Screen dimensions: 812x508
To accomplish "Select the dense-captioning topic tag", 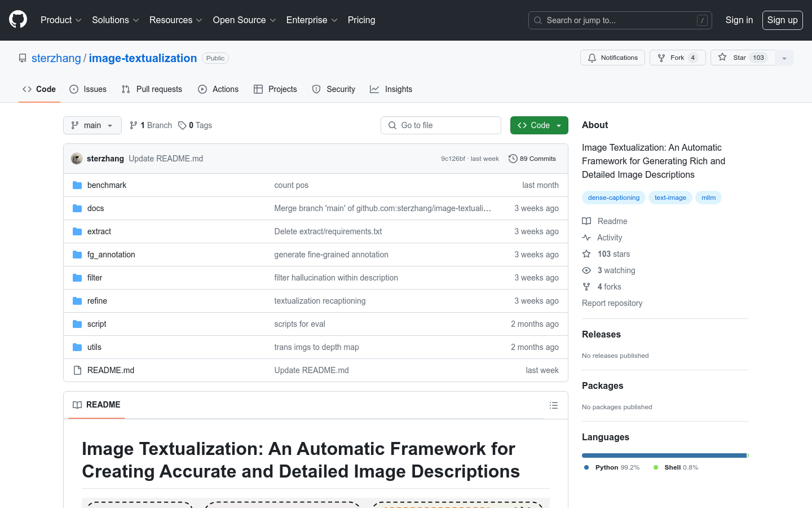I will click(614, 198).
